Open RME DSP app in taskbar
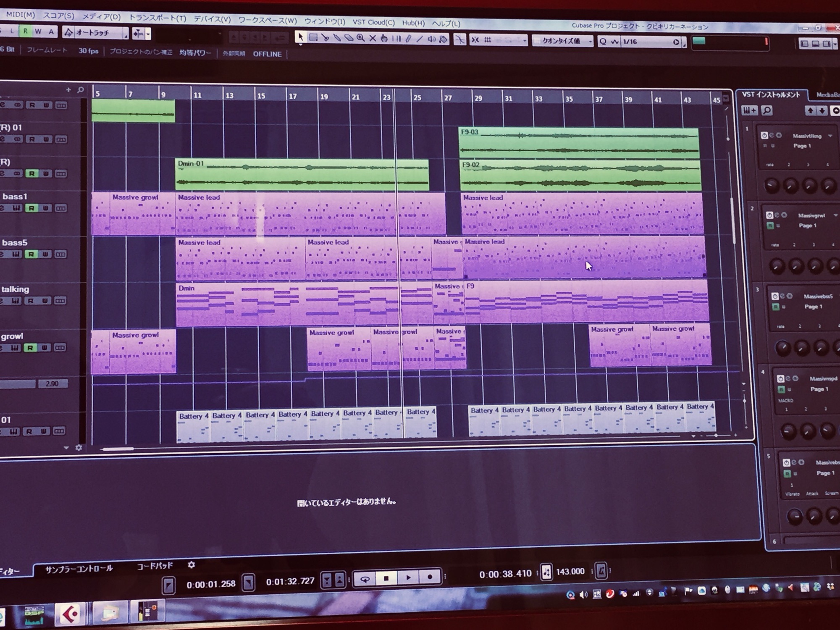 [x=34, y=616]
